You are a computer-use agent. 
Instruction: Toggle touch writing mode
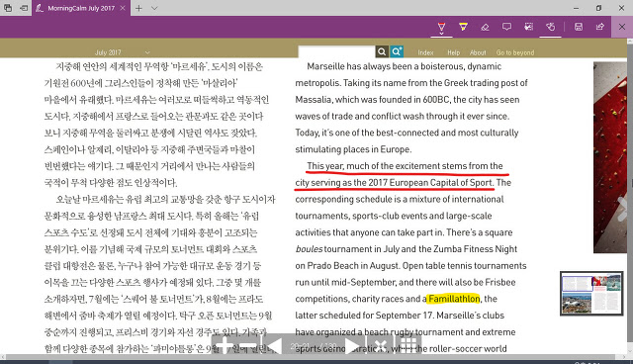pyautogui.click(x=550, y=27)
